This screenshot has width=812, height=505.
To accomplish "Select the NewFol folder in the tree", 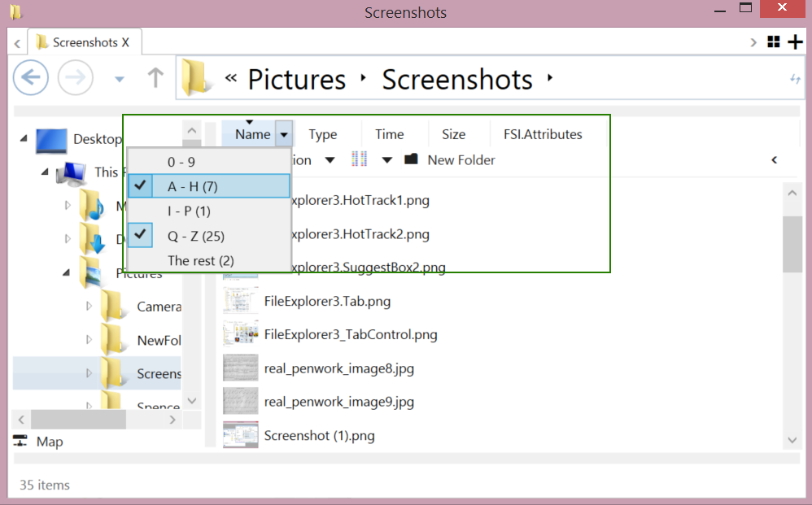I will tap(159, 341).
